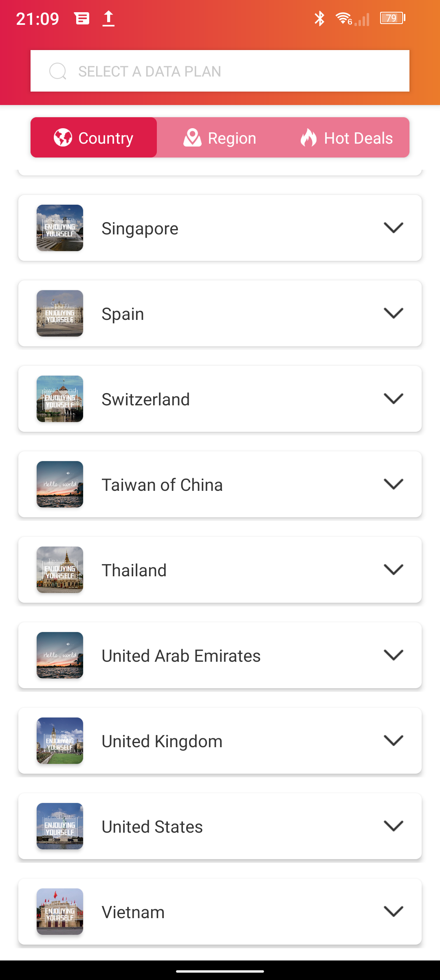The width and height of the screenshot is (440, 980).
Task: Tap the battery indicator icon
Action: pos(392,18)
